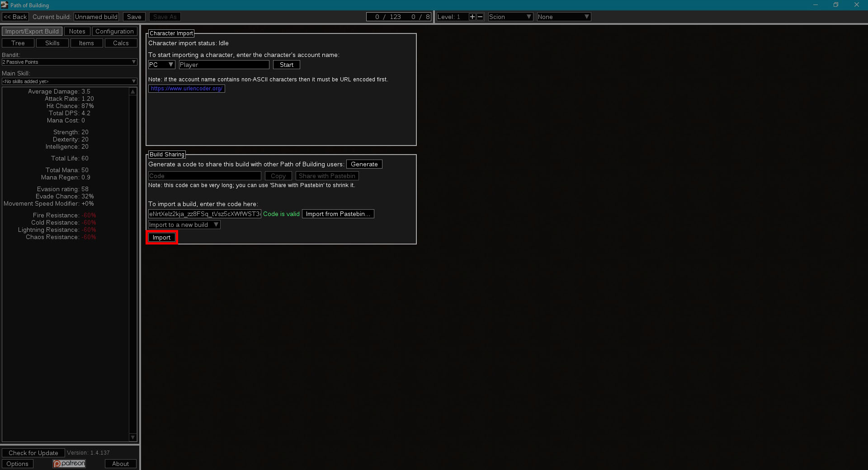Click Character import status: Idle text
868x470 pixels.
pyautogui.click(x=189, y=43)
